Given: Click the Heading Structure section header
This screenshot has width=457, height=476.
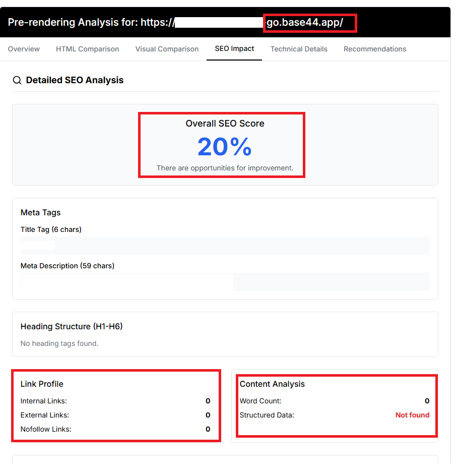Looking at the screenshot, I should pos(71,326).
